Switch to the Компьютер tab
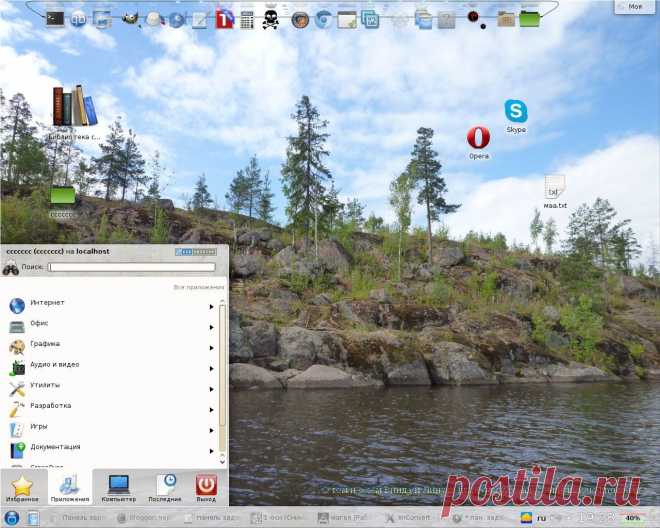Image resolution: width=660 pixels, height=528 pixels. (x=119, y=487)
